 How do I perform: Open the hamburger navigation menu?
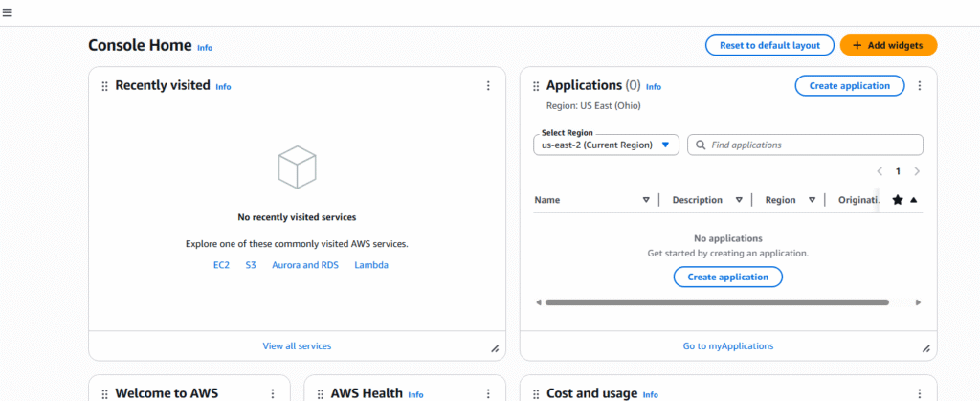(7, 12)
